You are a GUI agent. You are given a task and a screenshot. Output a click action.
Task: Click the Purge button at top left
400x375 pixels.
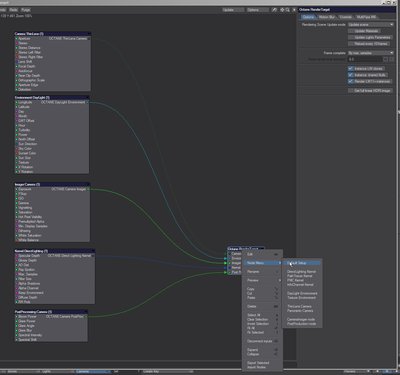[x=25, y=10]
